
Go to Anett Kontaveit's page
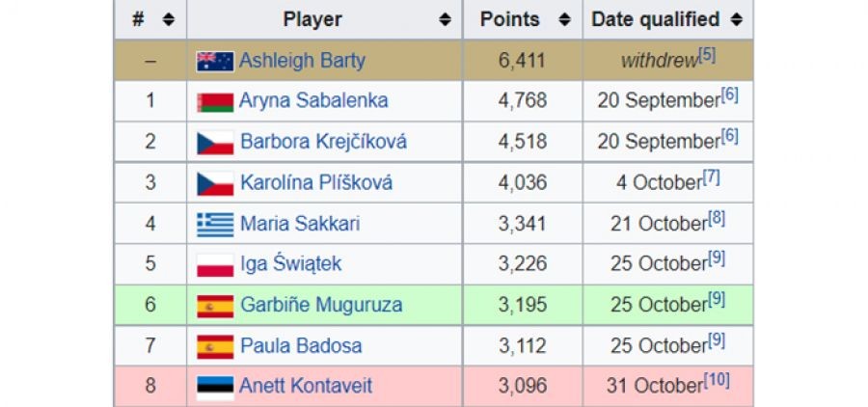pos(306,387)
